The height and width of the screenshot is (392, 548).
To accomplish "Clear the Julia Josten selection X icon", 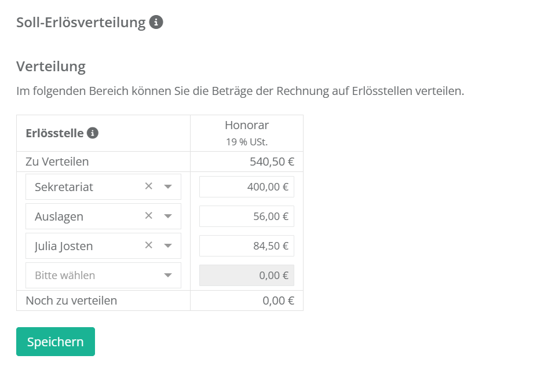I will pyautogui.click(x=148, y=246).
